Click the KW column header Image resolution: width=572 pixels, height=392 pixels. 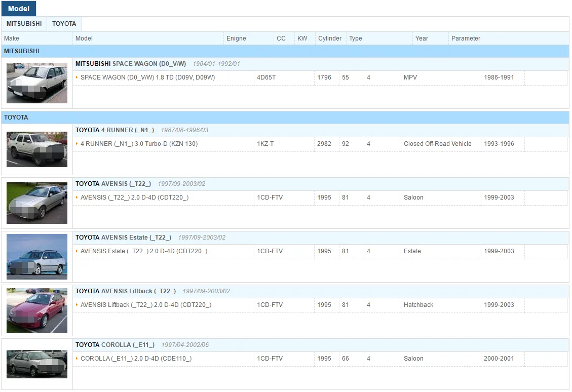tap(304, 38)
